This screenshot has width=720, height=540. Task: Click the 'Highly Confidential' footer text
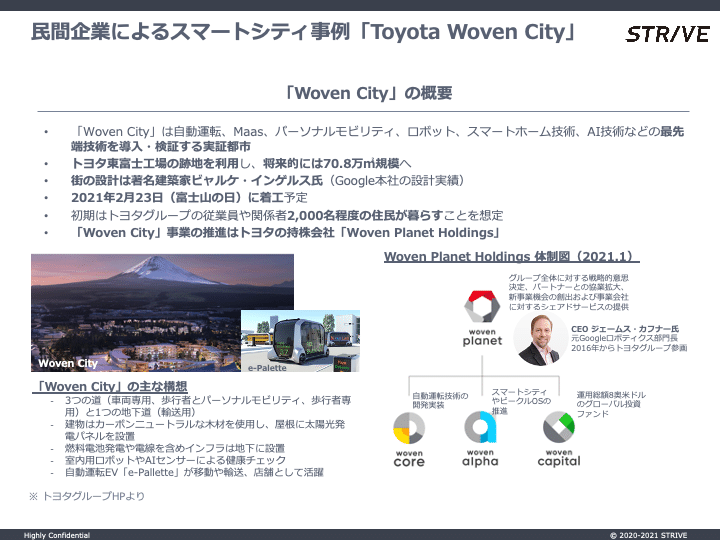tap(57, 535)
